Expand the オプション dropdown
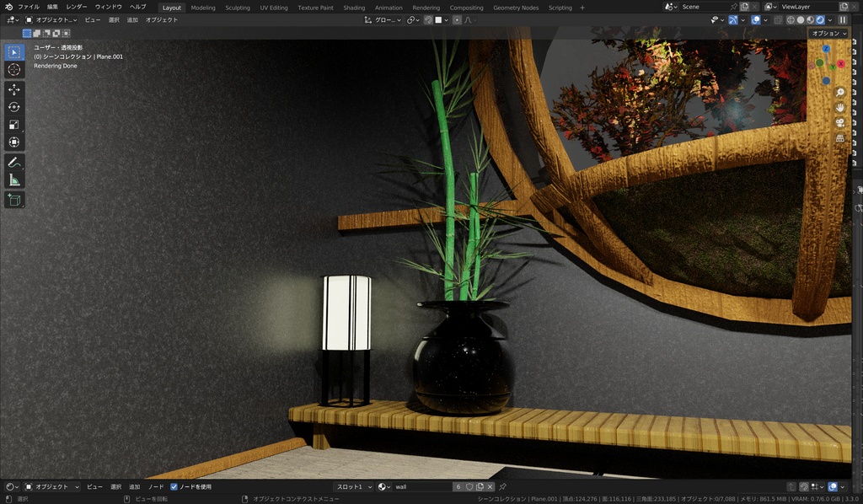 [829, 34]
